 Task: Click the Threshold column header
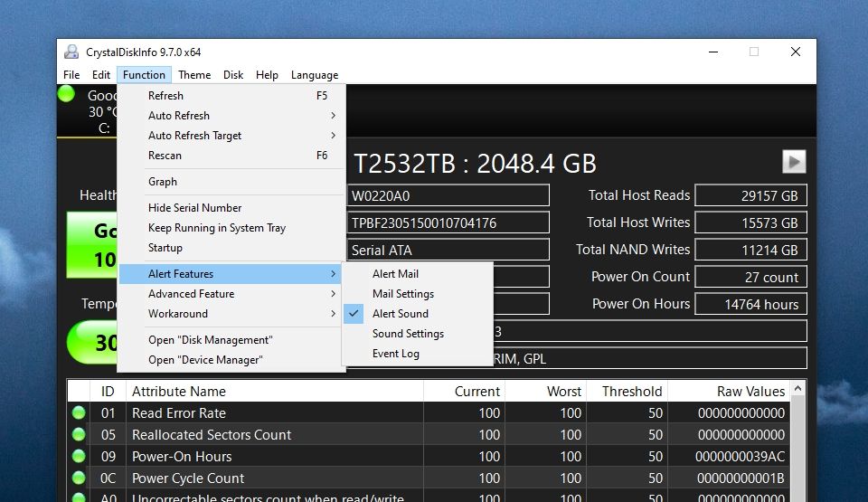(627, 391)
